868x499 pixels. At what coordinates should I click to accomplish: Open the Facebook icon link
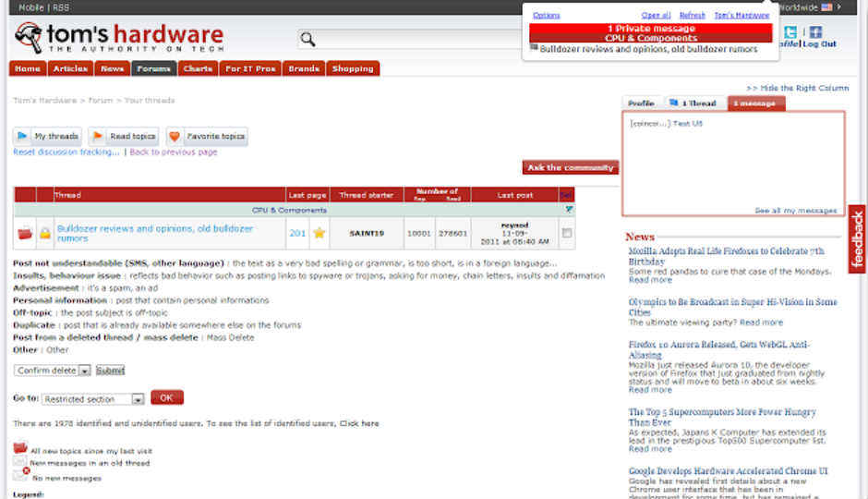coord(815,32)
